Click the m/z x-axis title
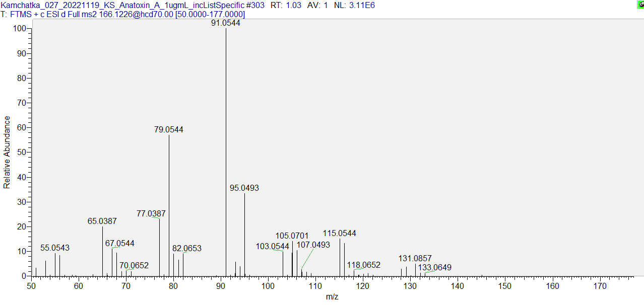644x305 pixels. pyautogui.click(x=332, y=297)
